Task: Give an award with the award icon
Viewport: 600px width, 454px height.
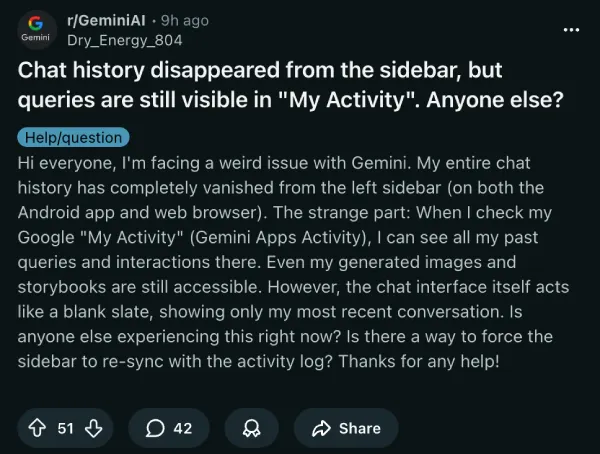Action: point(252,428)
